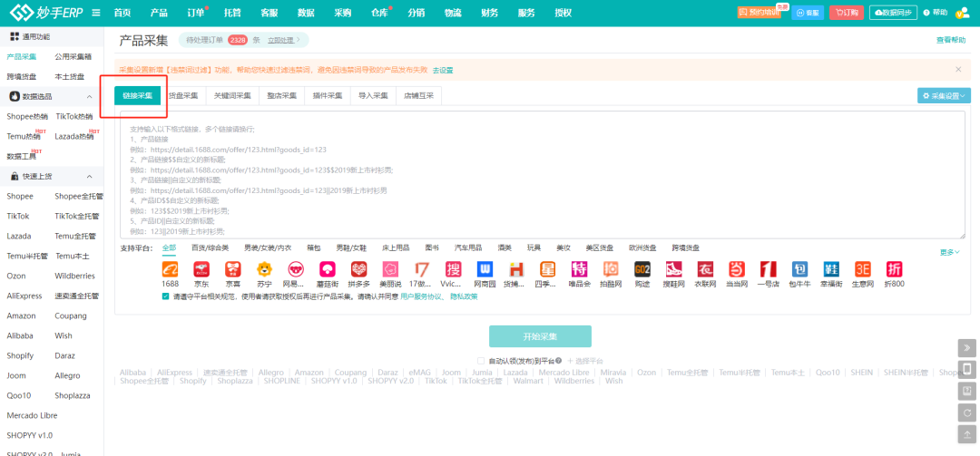The width and height of the screenshot is (980, 456).
Task: Click the back-to-top icon in right toolbar
Action: click(x=967, y=435)
